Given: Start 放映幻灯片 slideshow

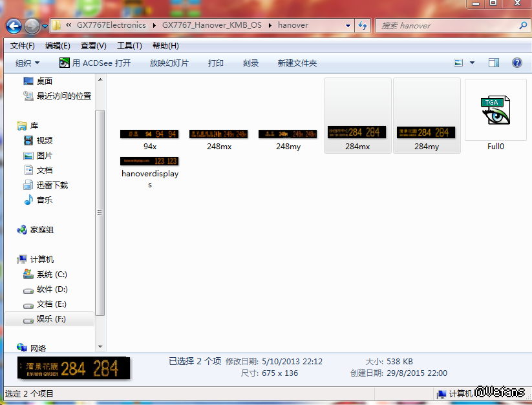Looking at the screenshot, I should [x=169, y=63].
